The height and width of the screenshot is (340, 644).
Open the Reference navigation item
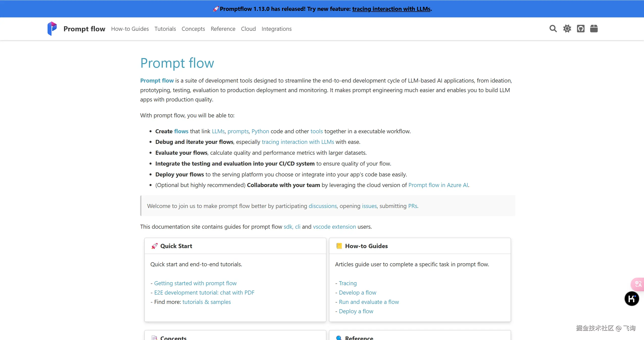pyautogui.click(x=223, y=29)
